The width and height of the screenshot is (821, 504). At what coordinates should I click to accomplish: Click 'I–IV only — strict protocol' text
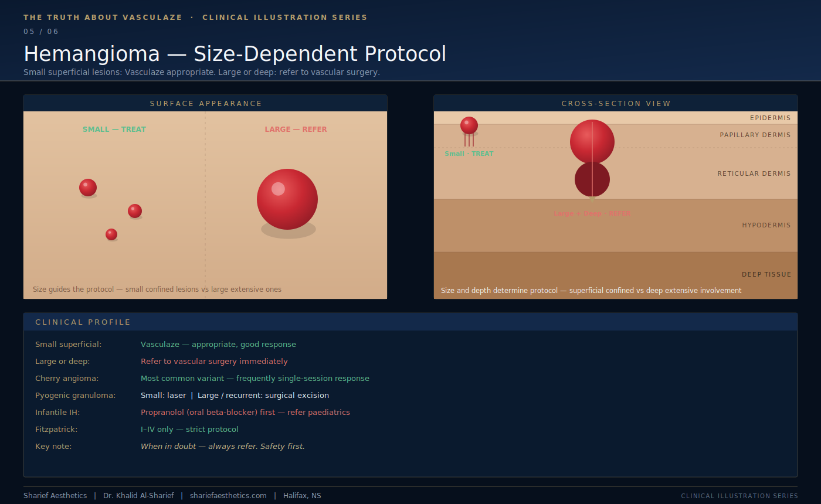(189, 430)
